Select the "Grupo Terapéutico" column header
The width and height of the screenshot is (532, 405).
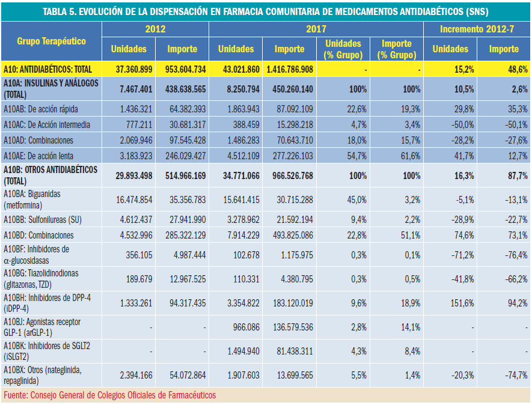coord(51,41)
